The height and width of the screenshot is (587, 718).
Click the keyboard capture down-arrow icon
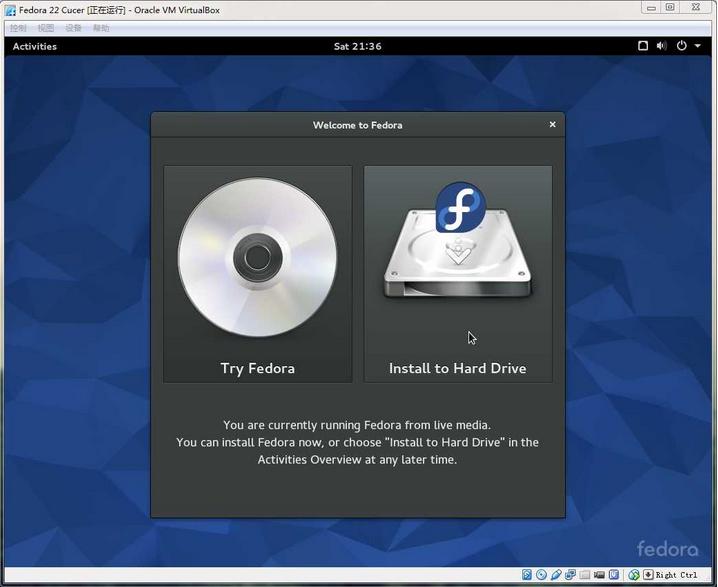click(x=648, y=575)
